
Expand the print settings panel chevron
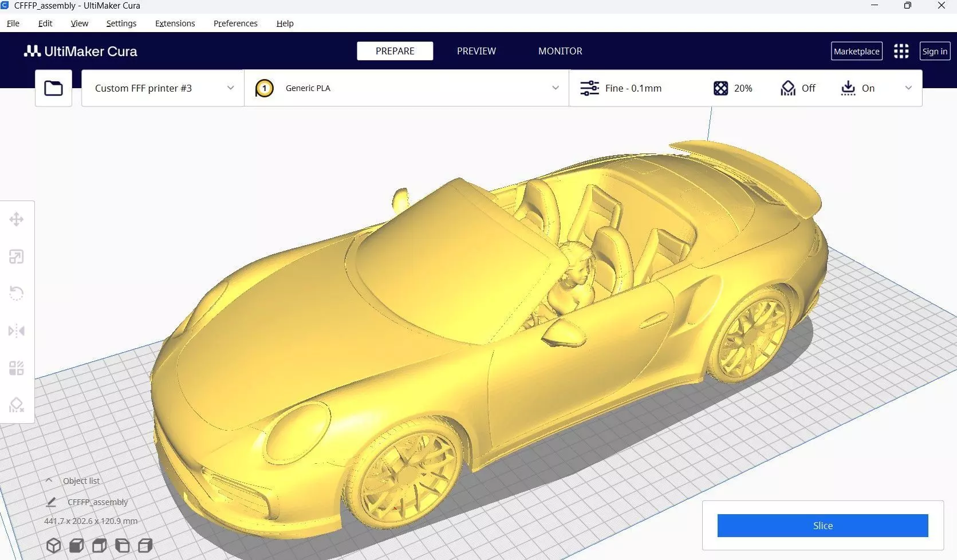(x=908, y=88)
